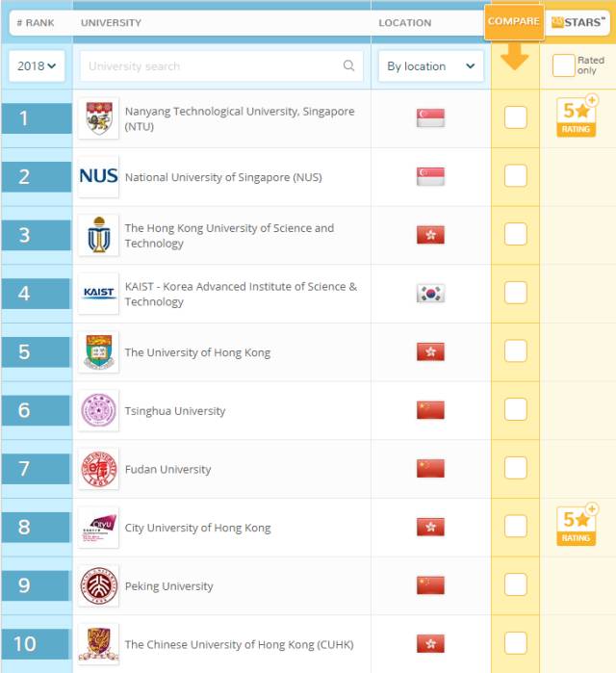
Task: Click the Hong Kong flag in the CUHK row
Action: pos(430,643)
